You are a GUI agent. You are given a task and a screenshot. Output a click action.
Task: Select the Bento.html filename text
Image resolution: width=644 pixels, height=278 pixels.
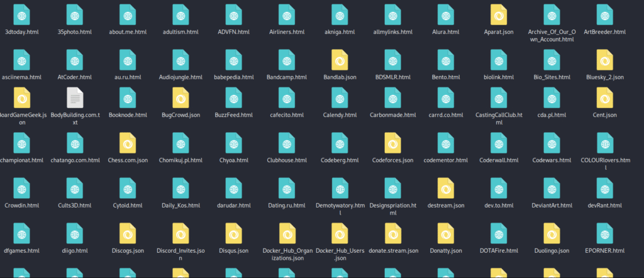pyautogui.click(x=446, y=77)
